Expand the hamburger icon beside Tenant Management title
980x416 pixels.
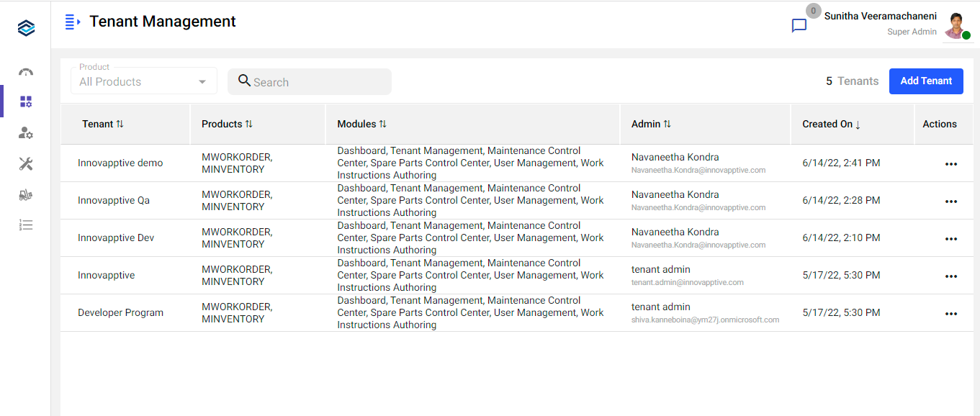70,21
